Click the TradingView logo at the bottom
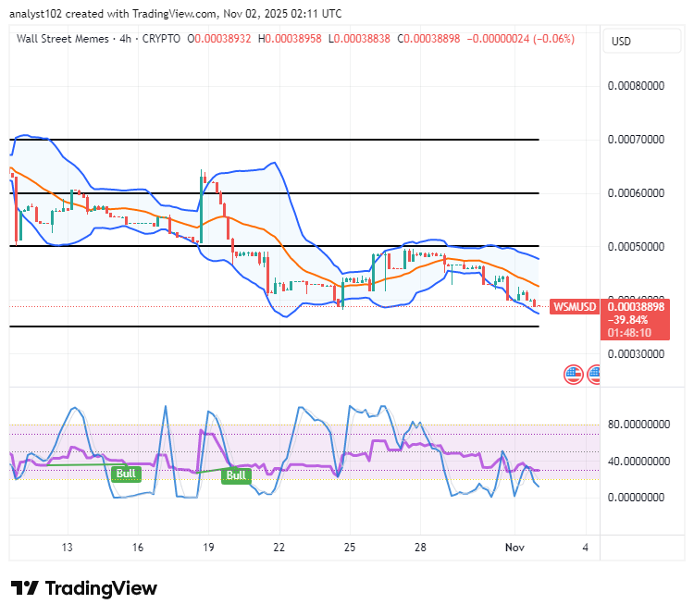This screenshot has width=694, height=616. 84,588
